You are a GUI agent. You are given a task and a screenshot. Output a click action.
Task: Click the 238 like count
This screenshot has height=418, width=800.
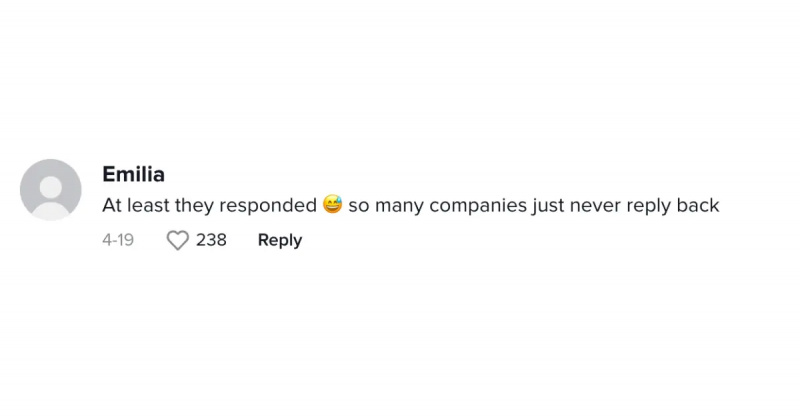pos(211,239)
